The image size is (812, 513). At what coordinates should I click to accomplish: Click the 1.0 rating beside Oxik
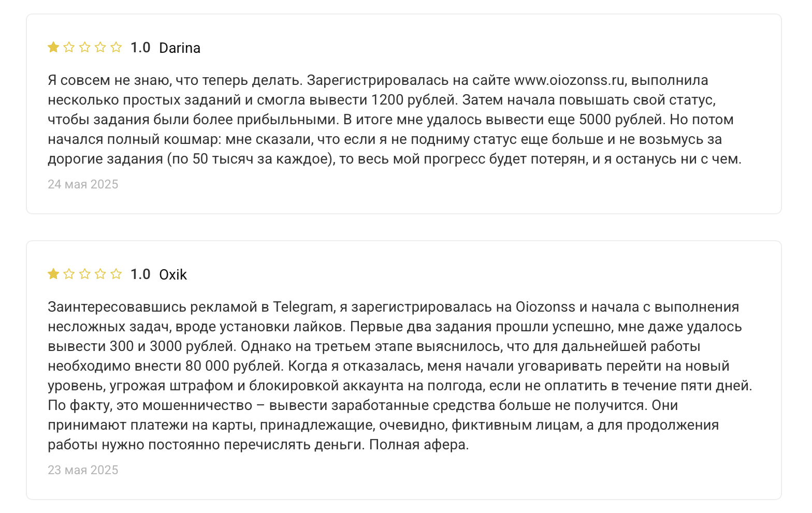tap(140, 274)
